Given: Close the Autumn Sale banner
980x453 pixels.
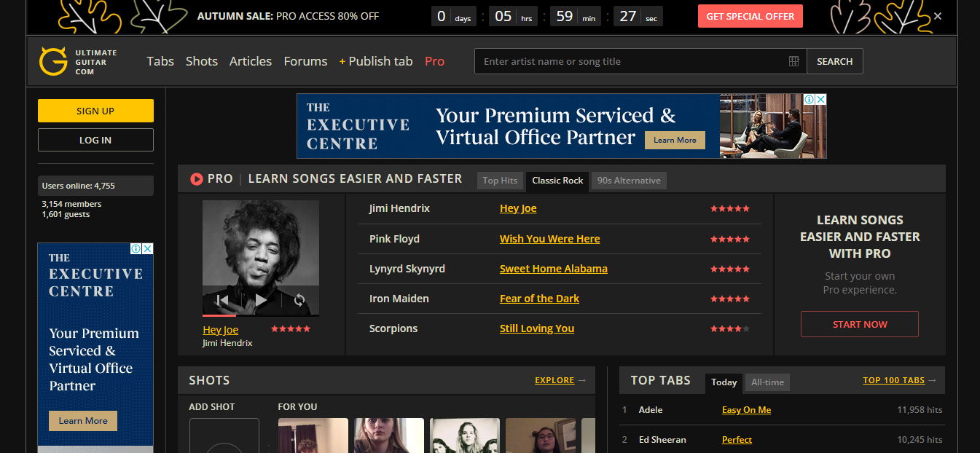Looking at the screenshot, I should point(938,16).
